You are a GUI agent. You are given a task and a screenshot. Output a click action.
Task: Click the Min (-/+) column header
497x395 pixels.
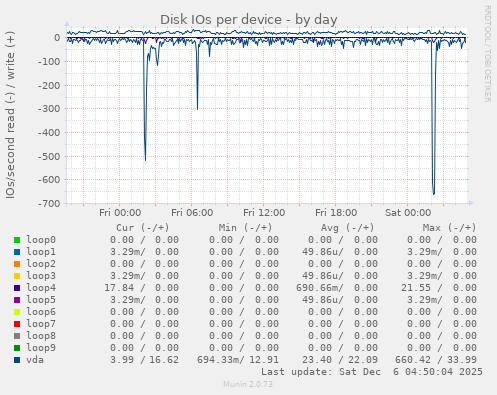245,228
